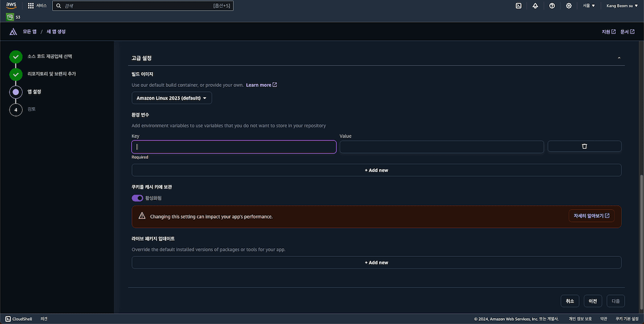The image size is (644, 324).
Task: Click Add new under environment variables
Action: click(x=376, y=170)
